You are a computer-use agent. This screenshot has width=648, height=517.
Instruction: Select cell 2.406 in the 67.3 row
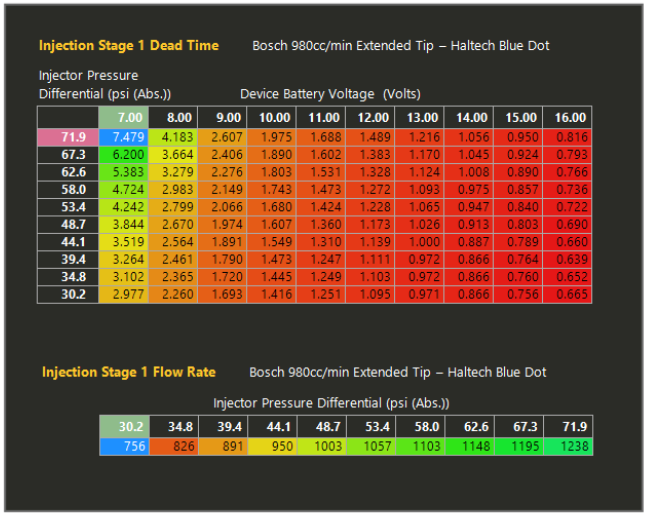point(222,155)
